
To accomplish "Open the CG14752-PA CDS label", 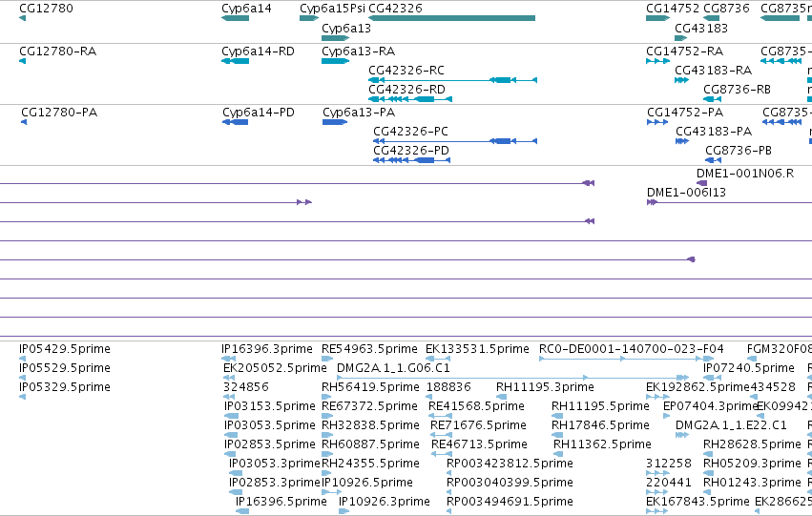I will (685, 113).
